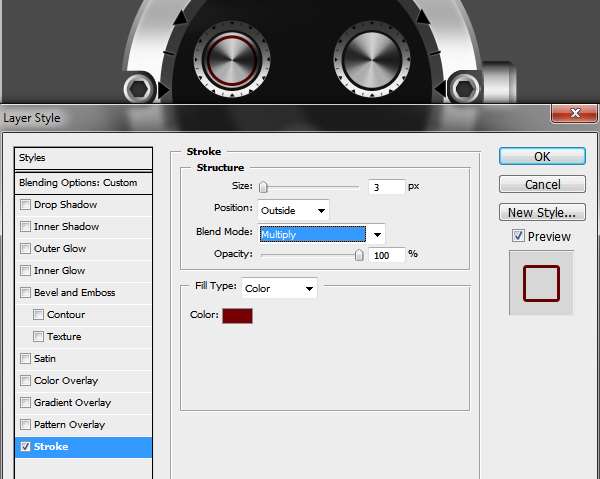Image resolution: width=600 pixels, height=479 pixels.
Task: Open the Position dropdown set to Outside
Action: click(293, 210)
